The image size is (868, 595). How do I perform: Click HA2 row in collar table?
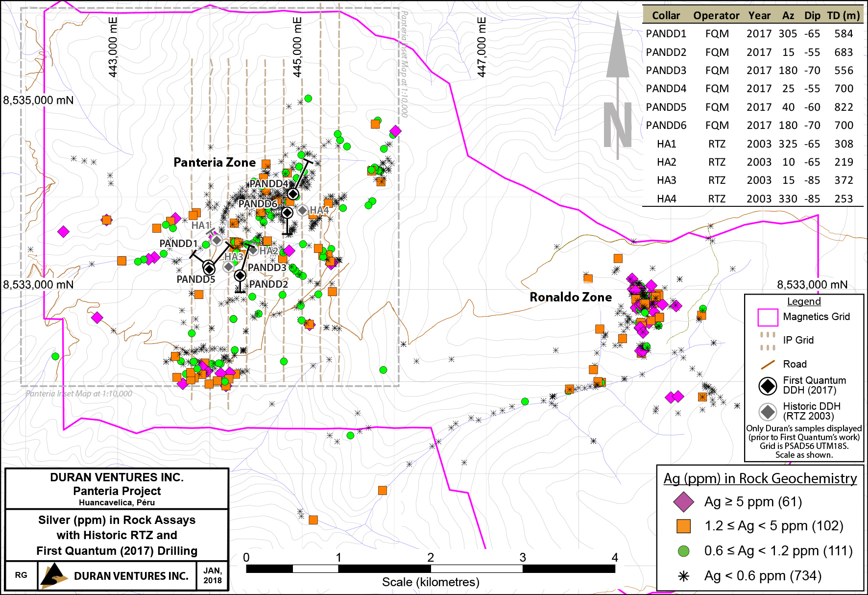pyautogui.click(x=752, y=162)
